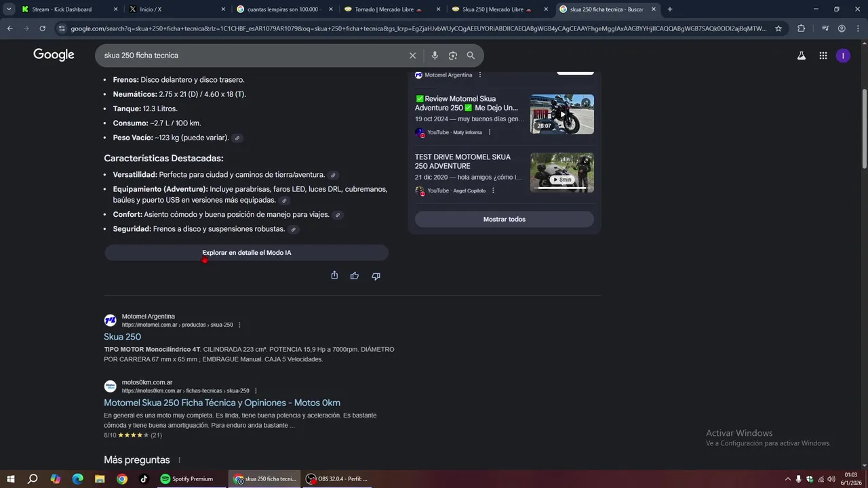Open Search Labs flask icon

point(802,56)
